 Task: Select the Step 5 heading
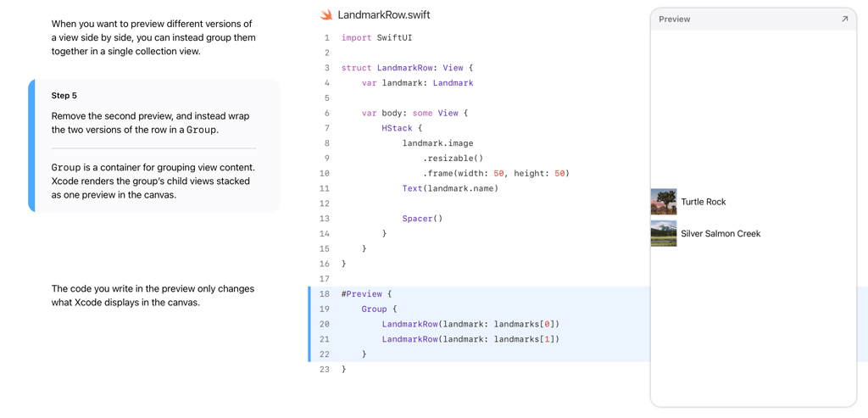point(64,96)
